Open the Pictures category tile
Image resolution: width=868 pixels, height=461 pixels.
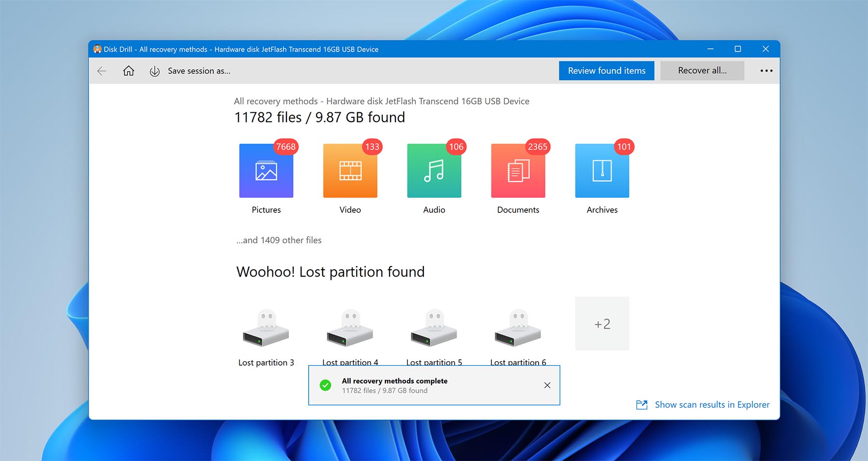point(266,171)
